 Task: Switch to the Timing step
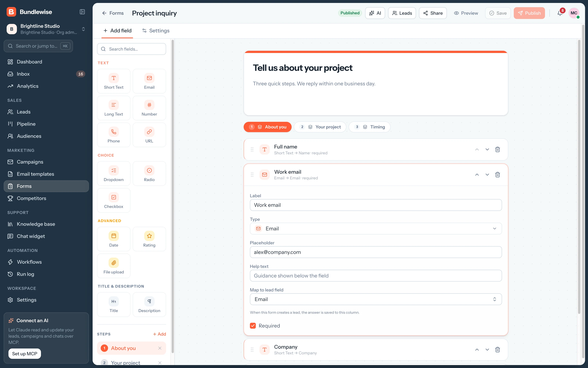click(370, 127)
